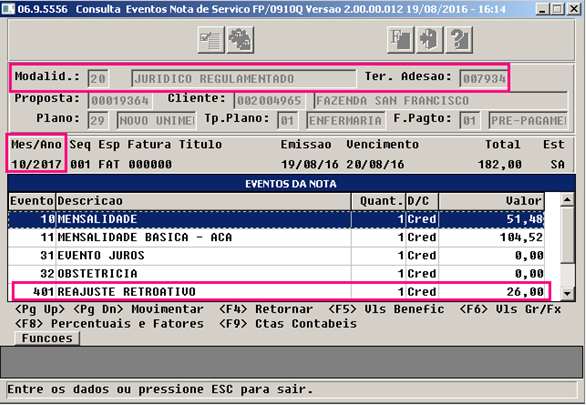Image resolution: width=586 pixels, height=405 pixels.
Task: Click the FAZENDA SAN FRANCISCO field
Action: (441, 101)
